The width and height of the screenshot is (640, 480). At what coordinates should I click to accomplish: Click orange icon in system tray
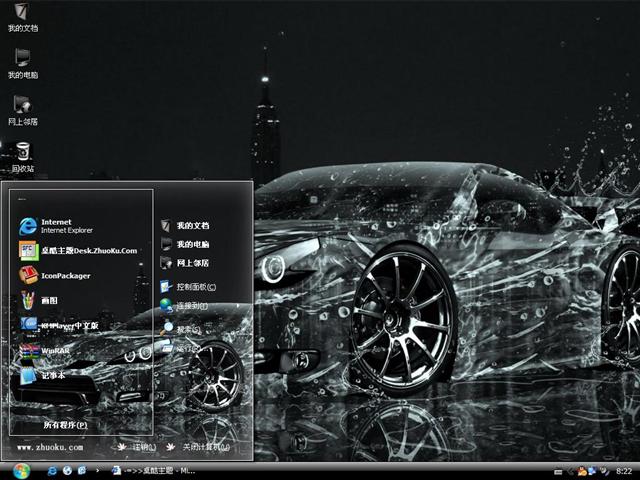click(582, 471)
